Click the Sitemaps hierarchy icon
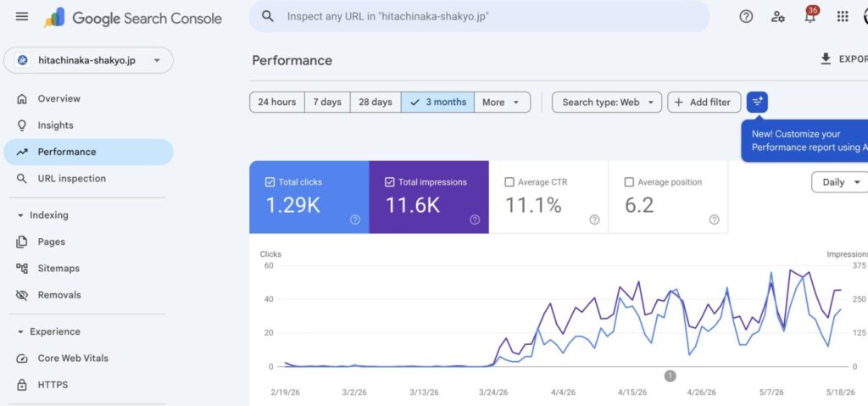The height and width of the screenshot is (406, 868). coord(21,268)
